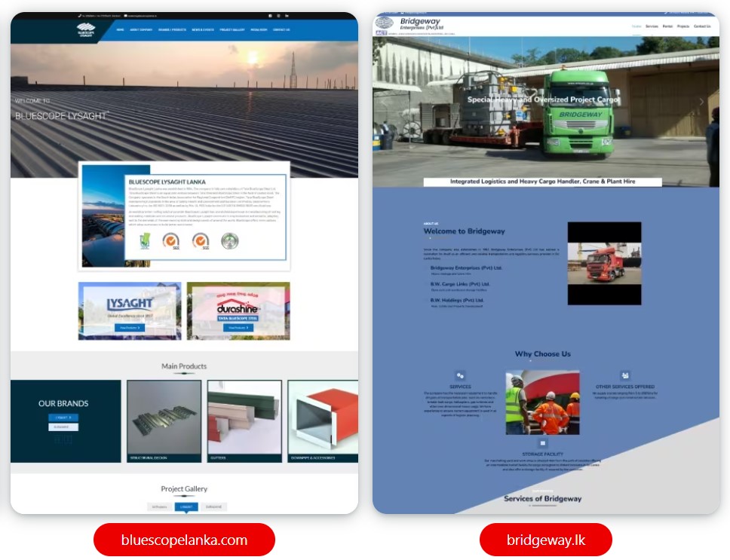Click the Special Heavy and Oversized Project Cargo caption
Screen dimensions: 730x560
[544, 99]
